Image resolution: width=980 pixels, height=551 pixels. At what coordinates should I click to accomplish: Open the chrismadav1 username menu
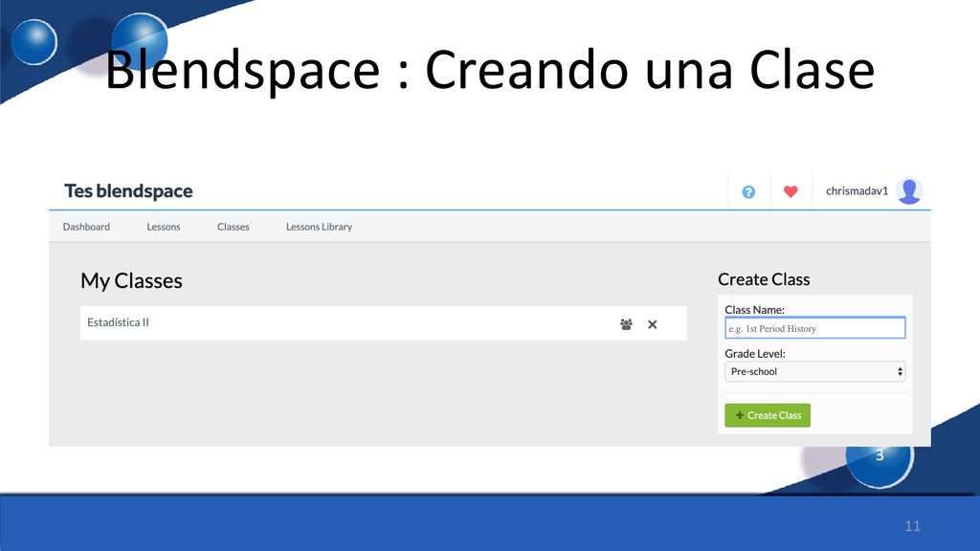coord(857,191)
